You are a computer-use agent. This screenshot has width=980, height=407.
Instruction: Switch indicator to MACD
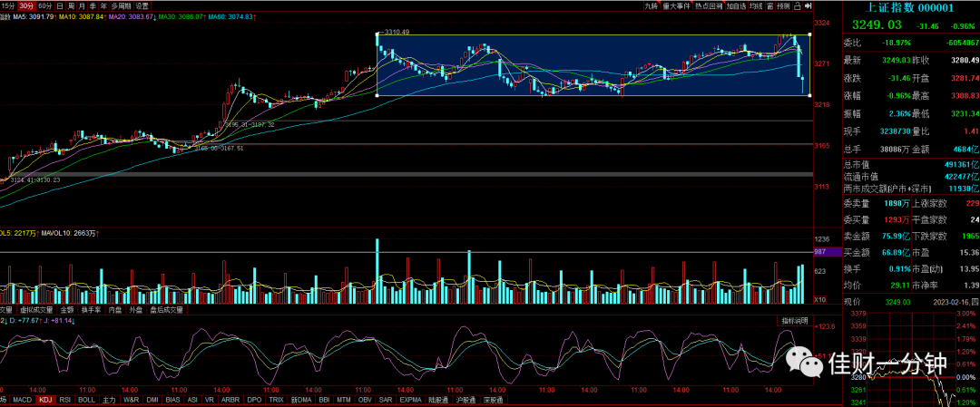click(23, 400)
